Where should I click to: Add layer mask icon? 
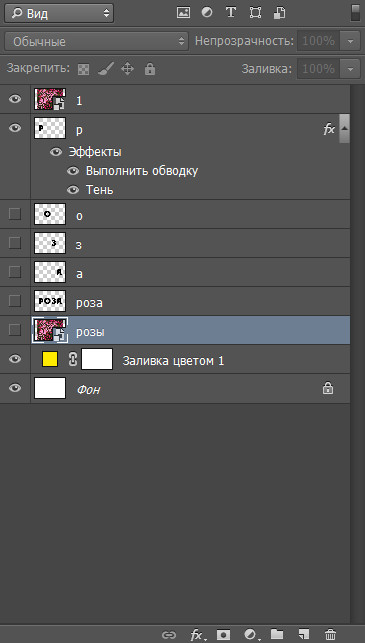[224, 635]
